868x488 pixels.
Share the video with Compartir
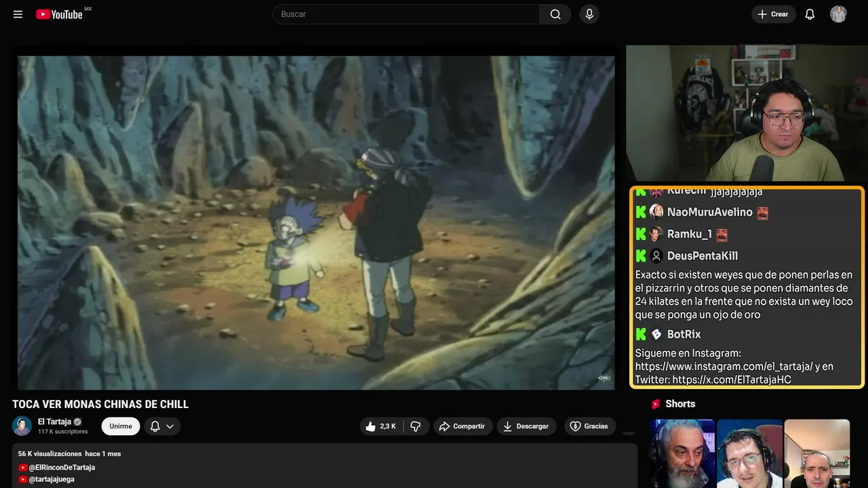tap(462, 426)
